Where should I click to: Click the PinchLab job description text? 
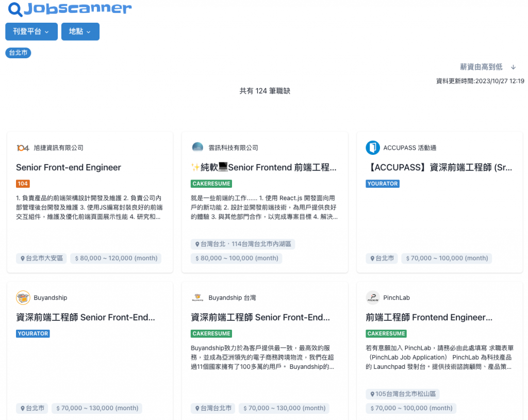[439, 357]
